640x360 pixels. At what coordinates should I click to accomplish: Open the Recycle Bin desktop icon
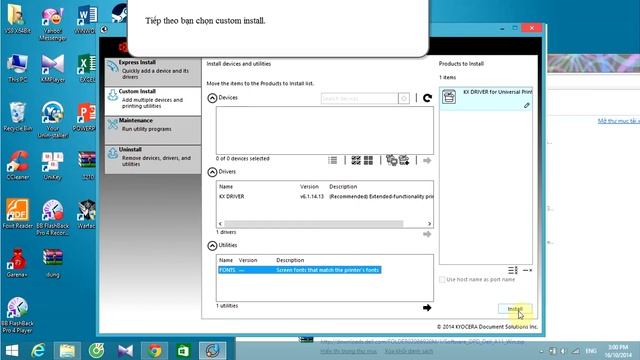click(17, 117)
